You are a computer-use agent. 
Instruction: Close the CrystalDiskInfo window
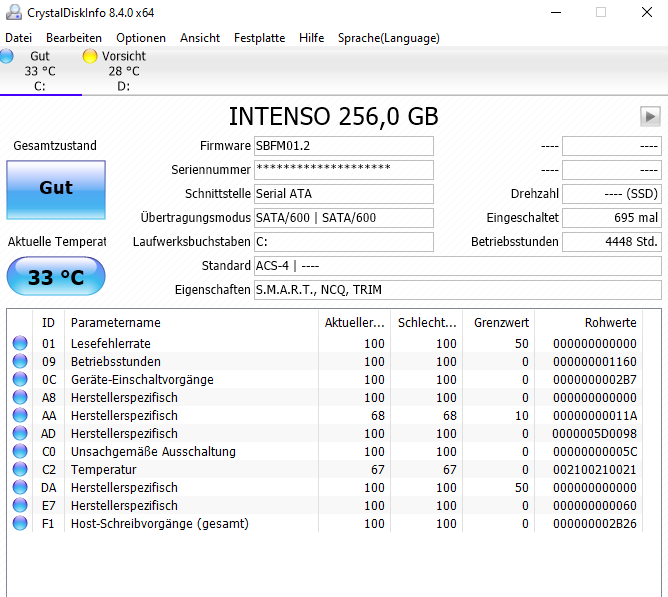click(x=647, y=12)
